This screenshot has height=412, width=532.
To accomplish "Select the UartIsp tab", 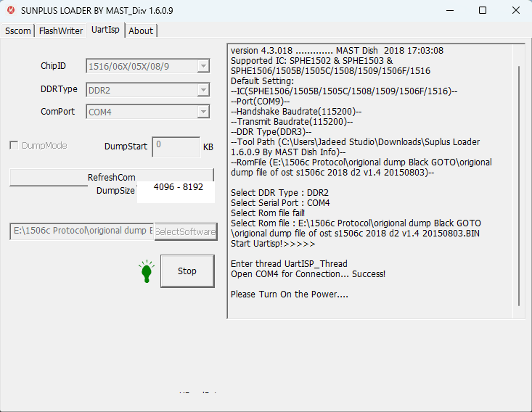I will click(105, 30).
